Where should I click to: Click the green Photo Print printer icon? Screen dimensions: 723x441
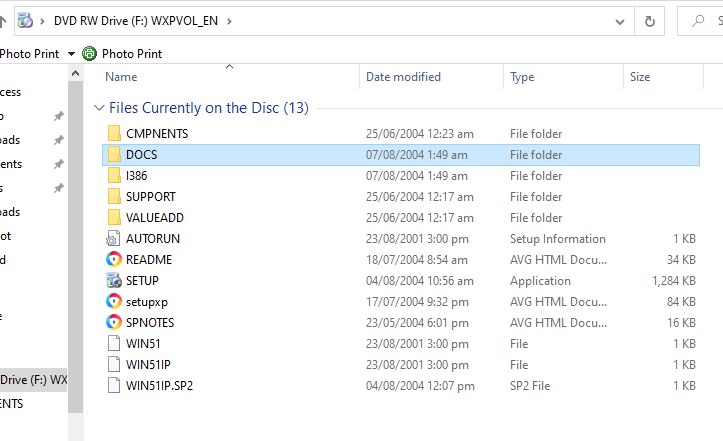pos(89,54)
